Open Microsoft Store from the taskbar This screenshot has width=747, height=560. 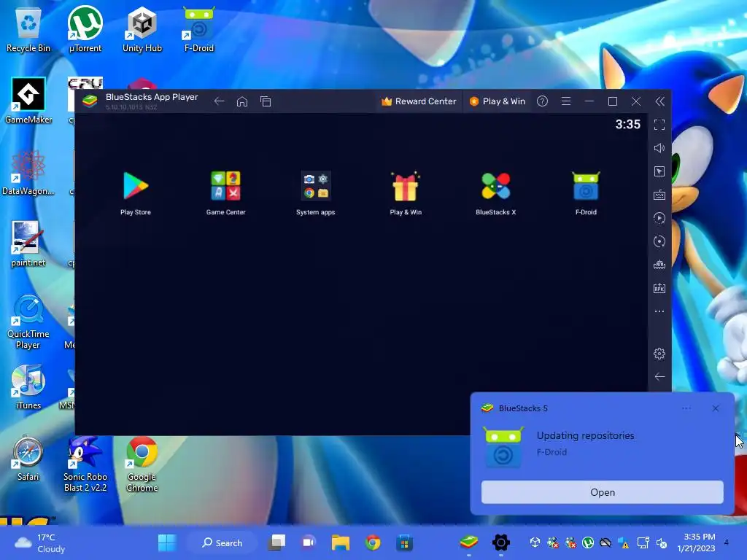coord(404,542)
